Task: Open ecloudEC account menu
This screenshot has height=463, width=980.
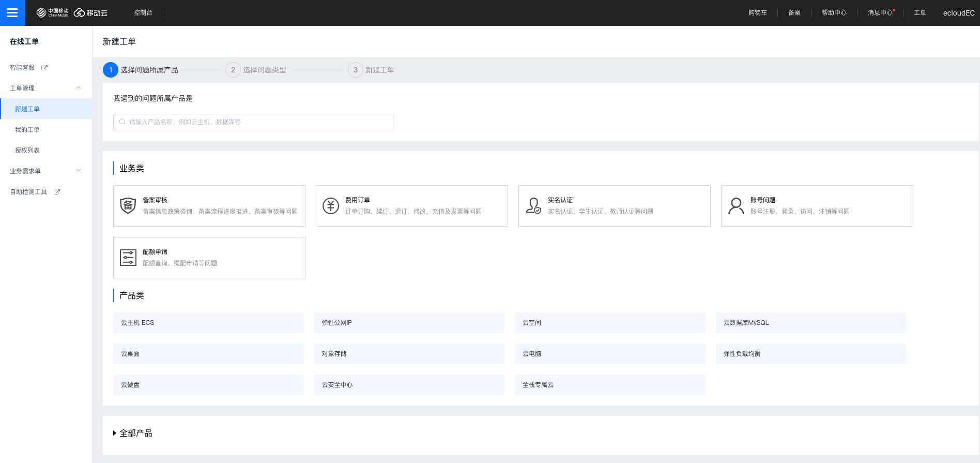Action: 959,13
